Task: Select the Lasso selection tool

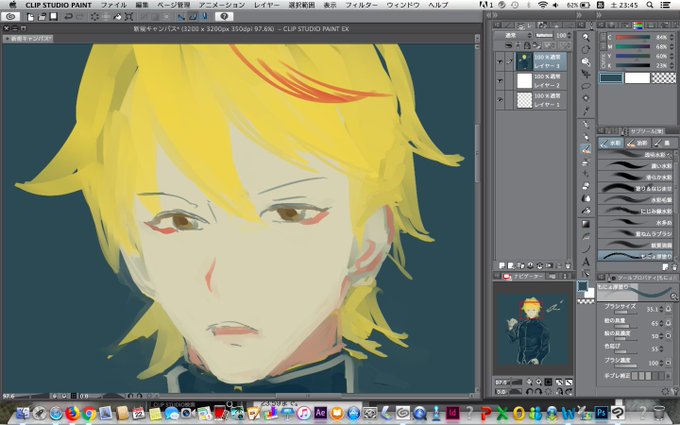Action: [586, 86]
